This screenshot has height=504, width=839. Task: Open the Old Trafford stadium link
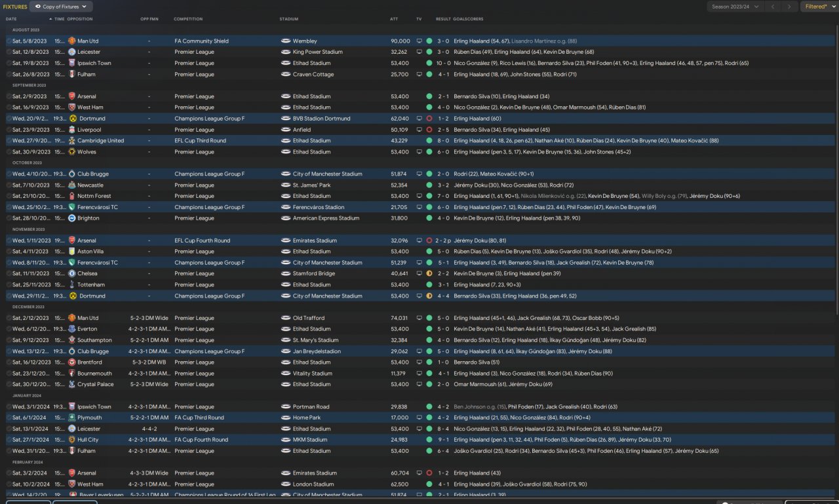click(309, 318)
